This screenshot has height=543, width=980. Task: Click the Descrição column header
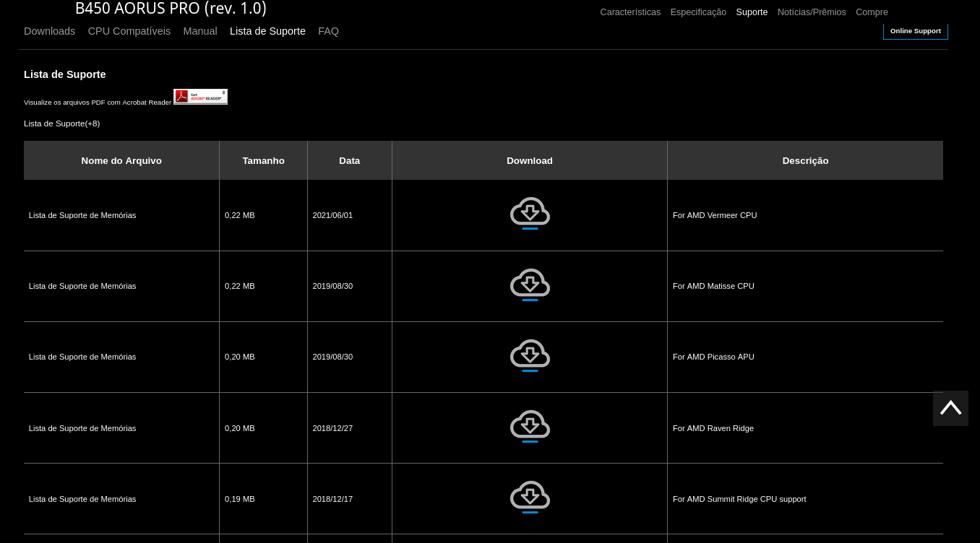click(805, 160)
